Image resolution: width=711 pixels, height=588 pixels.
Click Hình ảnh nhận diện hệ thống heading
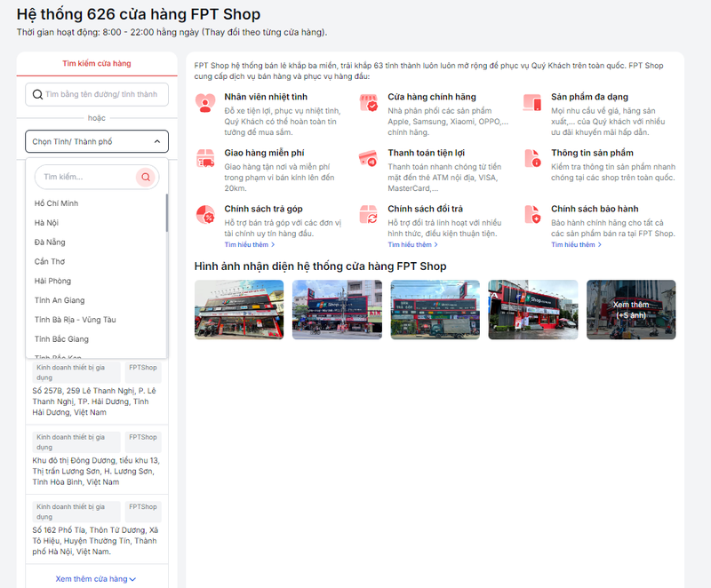[320, 266]
